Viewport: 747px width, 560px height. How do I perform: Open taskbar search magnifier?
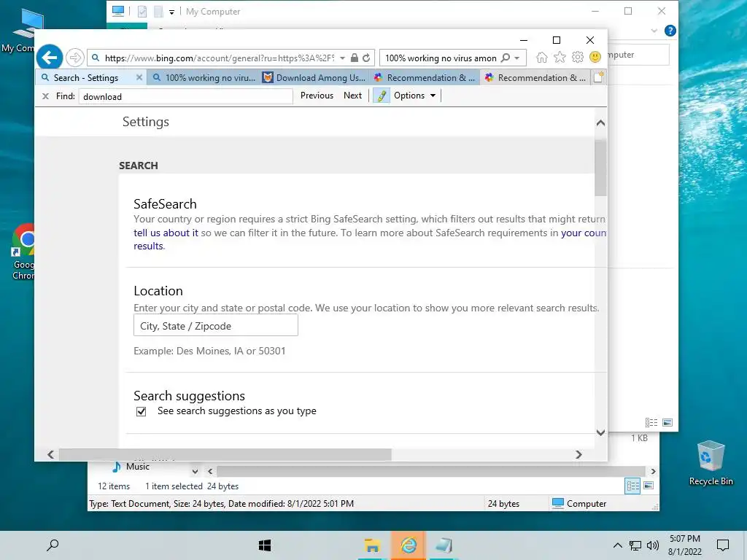point(53,545)
